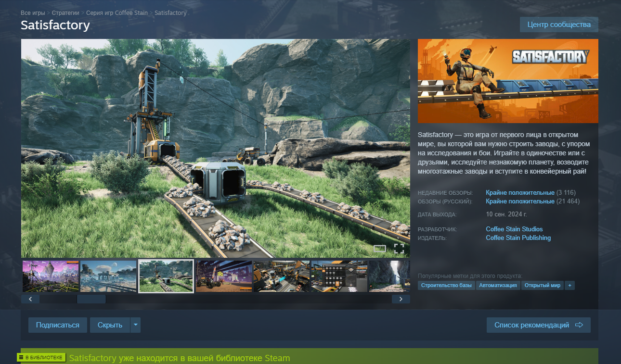The width and height of the screenshot is (621, 364).
Task: Click the 'Скрыть' button
Action: tap(110, 325)
